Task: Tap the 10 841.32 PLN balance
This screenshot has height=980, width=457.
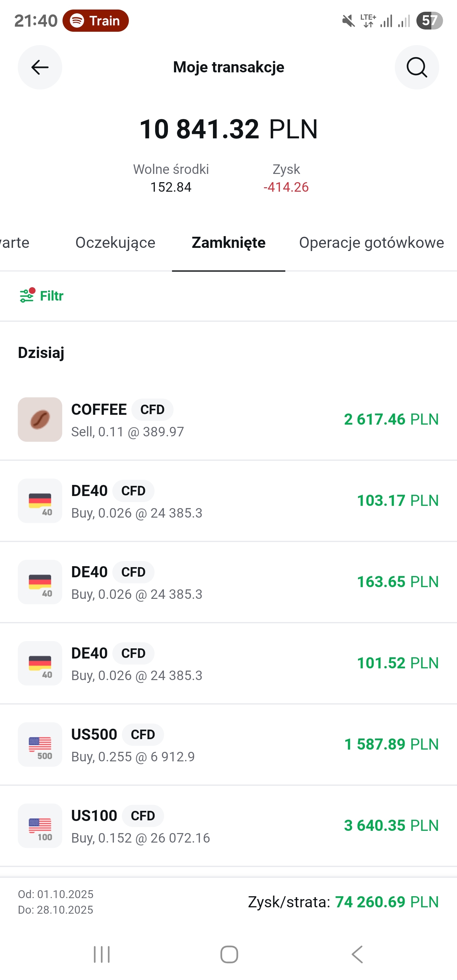Action: click(228, 129)
